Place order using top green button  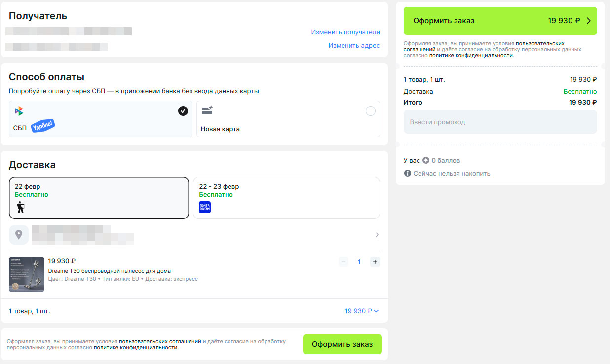pyautogui.click(x=500, y=21)
